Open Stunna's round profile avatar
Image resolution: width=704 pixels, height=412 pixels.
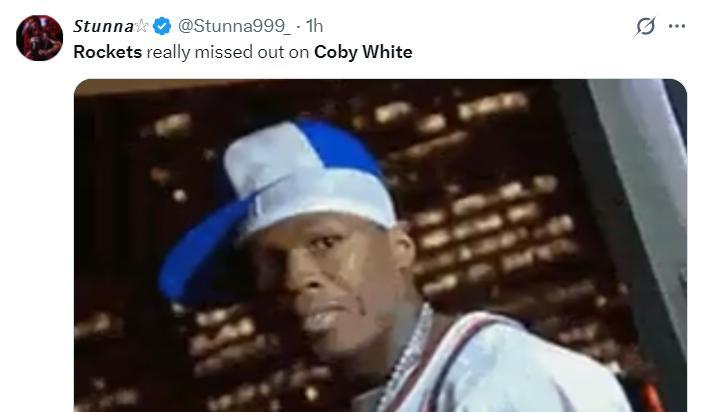click(x=40, y=38)
